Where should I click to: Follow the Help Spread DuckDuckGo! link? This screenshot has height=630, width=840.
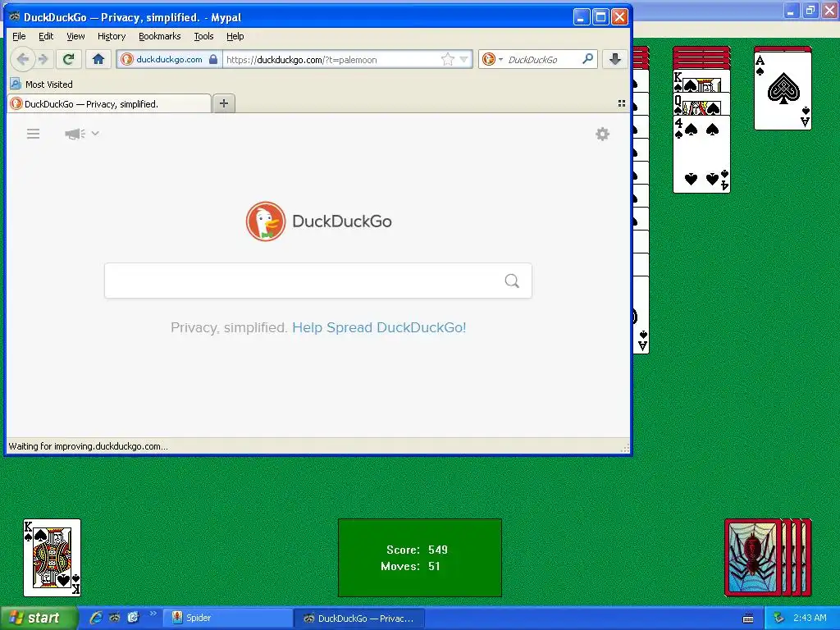click(379, 327)
